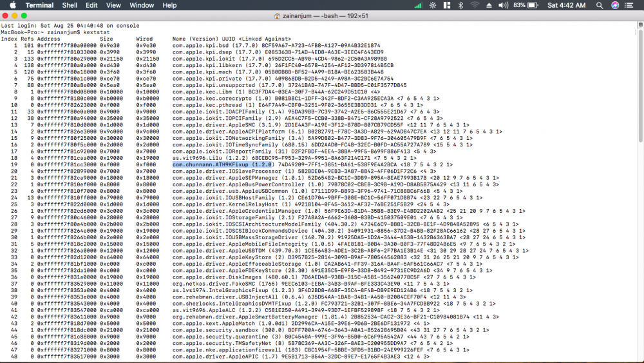The image size is (644, 363).
Task: Click highlighted com.chunnann.ATH9KFixup (1.2.0) text
Action: point(222,164)
